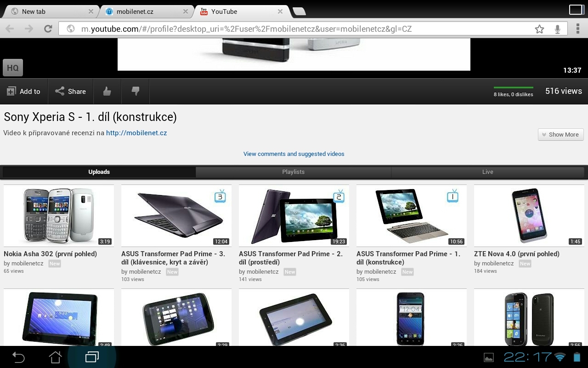Reload the page

[48, 29]
